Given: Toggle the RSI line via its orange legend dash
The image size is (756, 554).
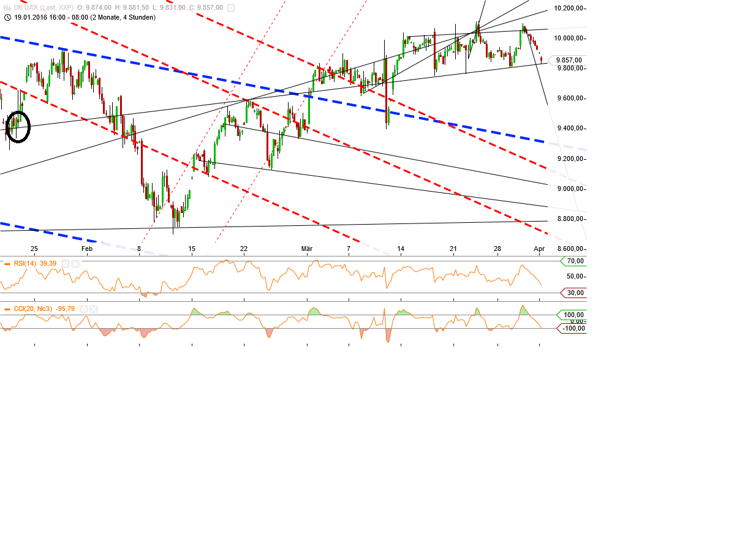Looking at the screenshot, I should click(x=7, y=264).
